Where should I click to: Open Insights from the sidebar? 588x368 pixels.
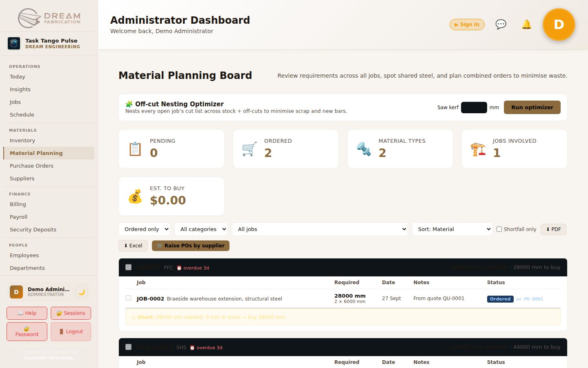point(49,90)
